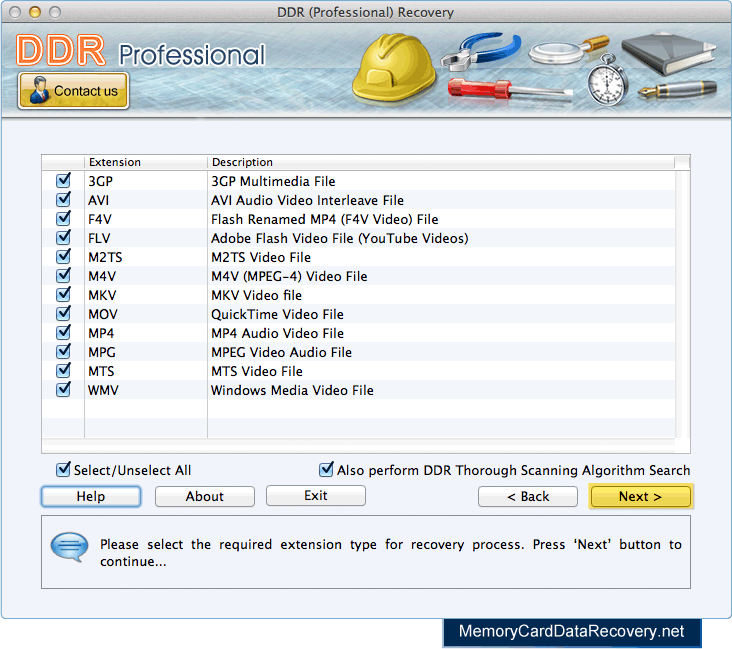Screen dimensions: 732x649
Task: Disable DDR Thorough Scanning Algorithm Search
Action: 326,469
